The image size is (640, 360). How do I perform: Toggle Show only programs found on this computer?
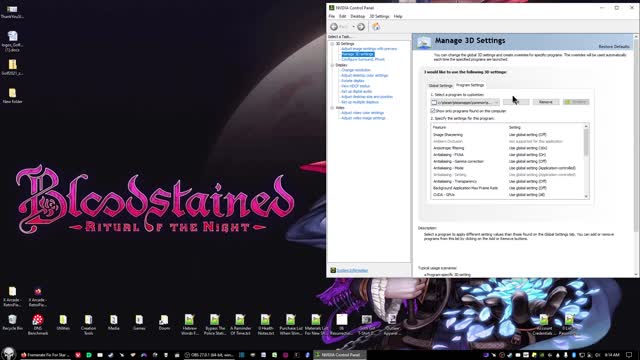[433, 111]
